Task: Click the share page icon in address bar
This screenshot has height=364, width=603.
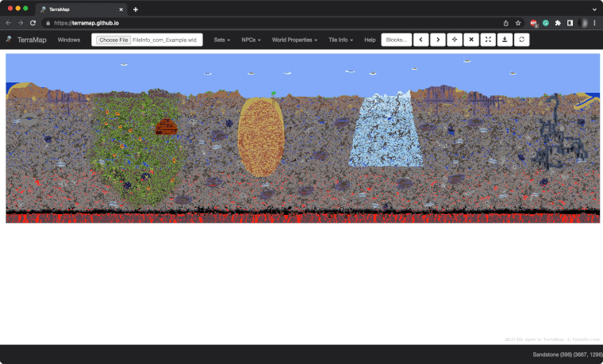Action: point(506,23)
